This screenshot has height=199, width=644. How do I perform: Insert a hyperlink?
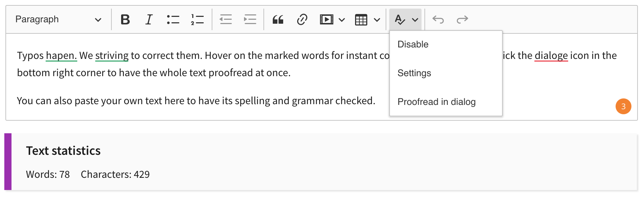click(302, 19)
